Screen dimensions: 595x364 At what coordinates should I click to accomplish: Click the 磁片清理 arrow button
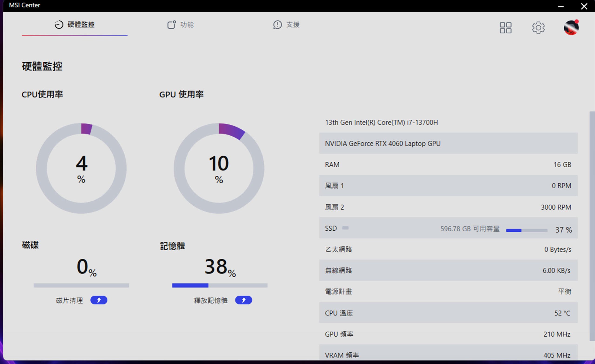click(x=99, y=300)
